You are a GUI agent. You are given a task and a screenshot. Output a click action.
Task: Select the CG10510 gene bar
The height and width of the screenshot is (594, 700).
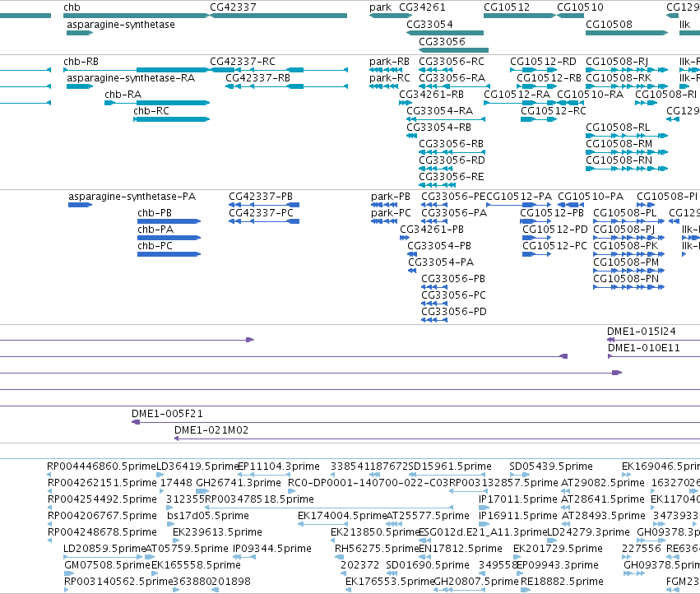tap(571, 16)
